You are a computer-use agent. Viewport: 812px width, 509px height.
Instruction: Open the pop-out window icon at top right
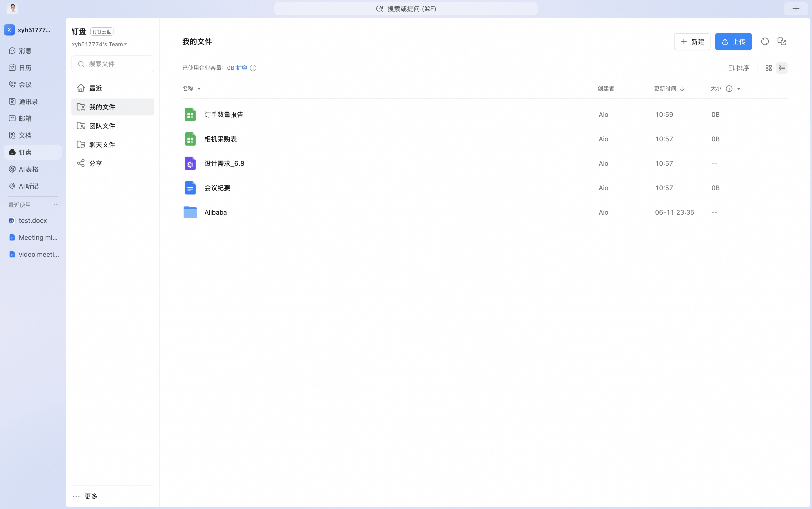pos(782,41)
